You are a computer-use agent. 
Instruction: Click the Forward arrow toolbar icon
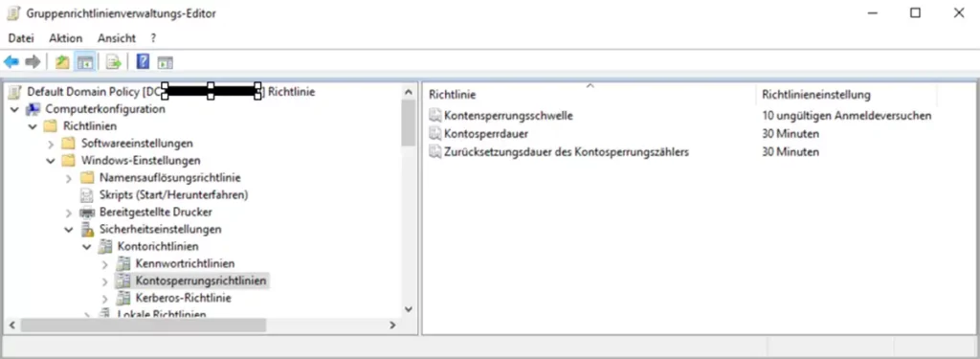pos(33,62)
